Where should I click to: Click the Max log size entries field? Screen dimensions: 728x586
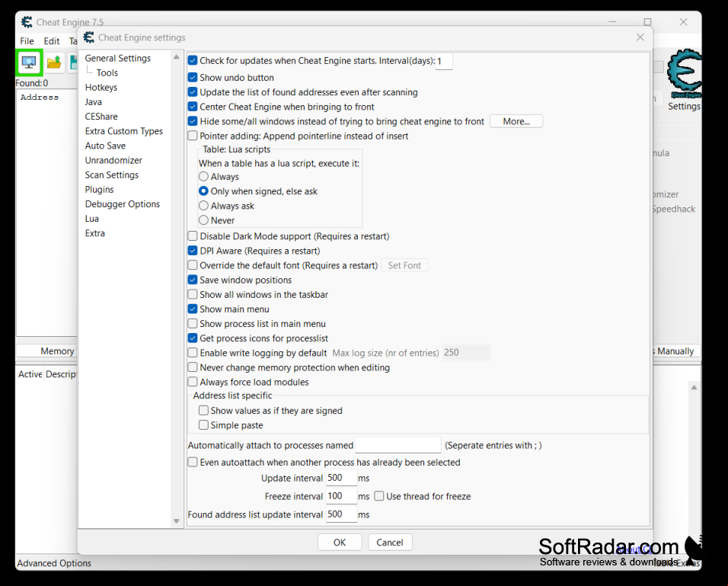(466, 353)
